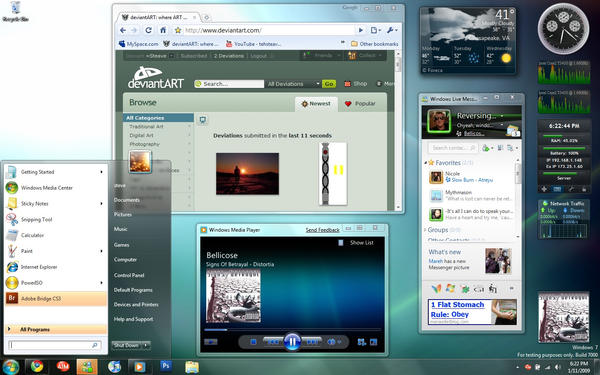Open the All Deviations dropdown
600x375 pixels.
click(293, 84)
